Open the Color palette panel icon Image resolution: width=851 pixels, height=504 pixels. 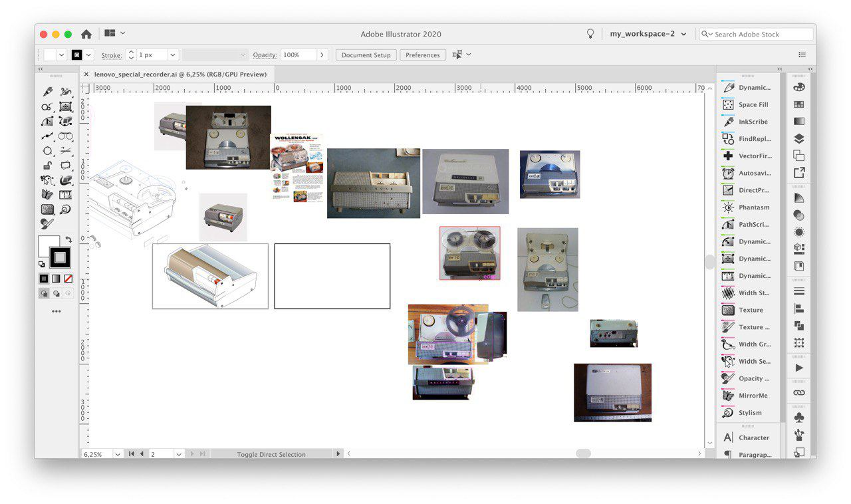click(x=799, y=87)
